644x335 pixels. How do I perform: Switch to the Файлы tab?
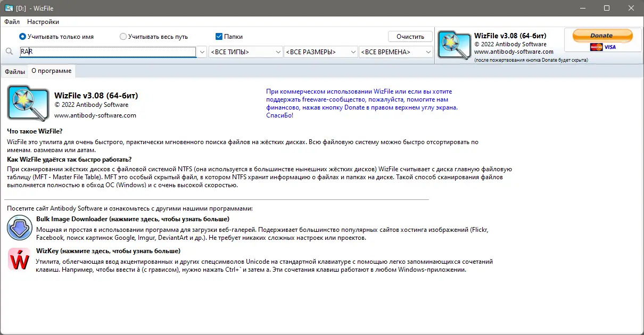pos(15,71)
